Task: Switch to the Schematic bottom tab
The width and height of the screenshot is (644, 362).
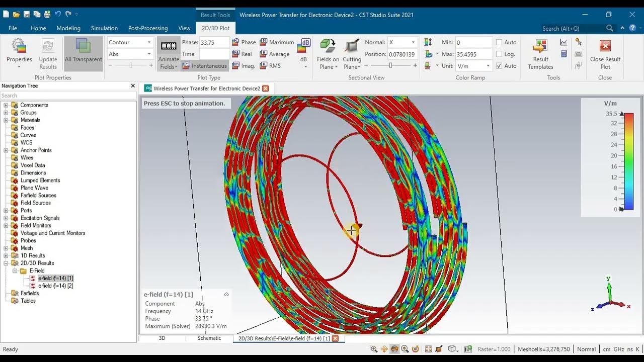Action: (209, 338)
